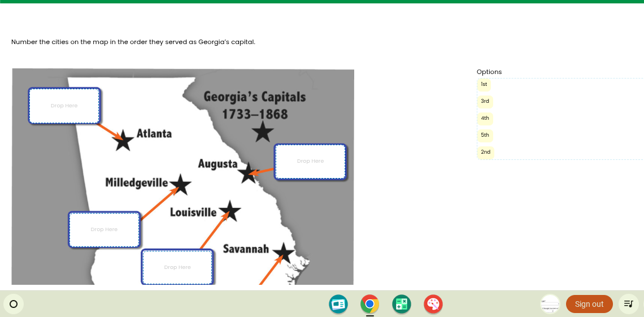Click the Sign out button
644x317 pixels.
click(x=589, y=304)
